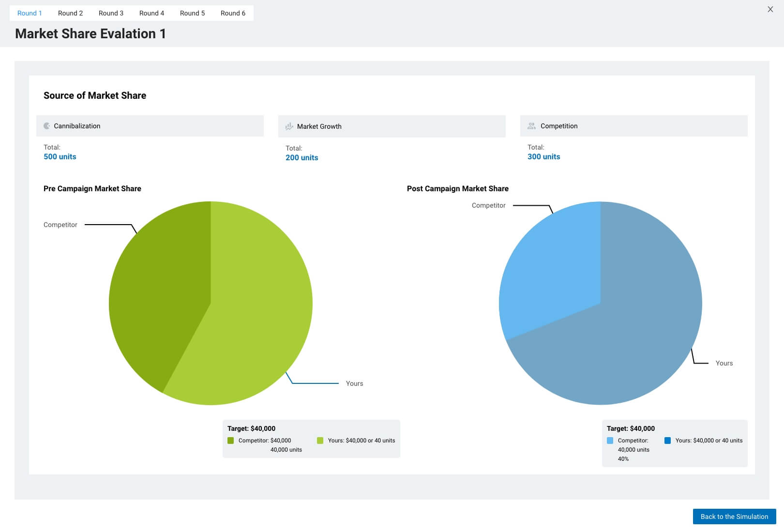Click the light blue Competitor legend swatch
Image resolution: width=784 pixels, height=532 pixels.
pyautogui.click(x=610, y=441)
